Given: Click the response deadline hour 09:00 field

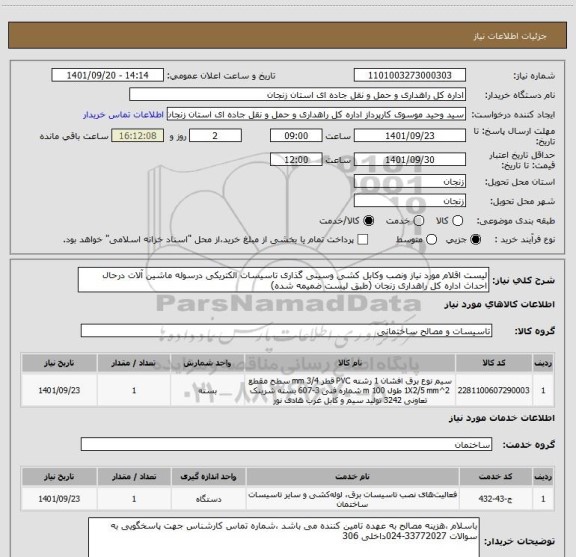Looking at the screenshot, I should click(296, 136).
